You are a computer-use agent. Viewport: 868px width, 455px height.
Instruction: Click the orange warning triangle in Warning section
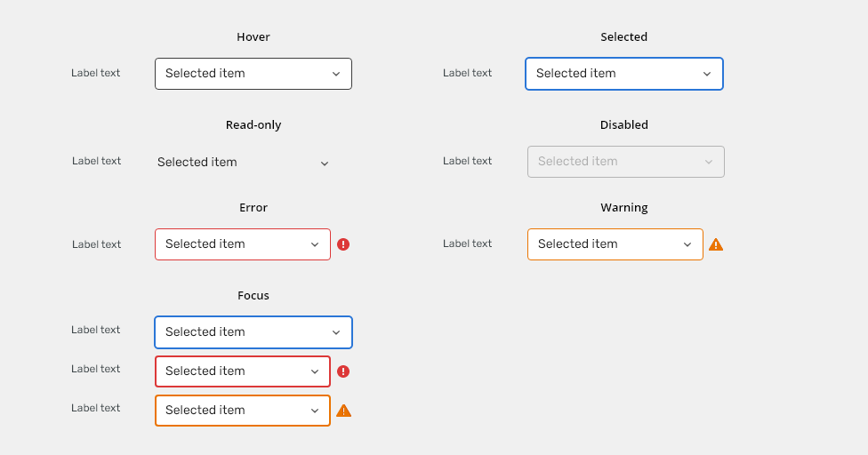[x=716, y=244]
